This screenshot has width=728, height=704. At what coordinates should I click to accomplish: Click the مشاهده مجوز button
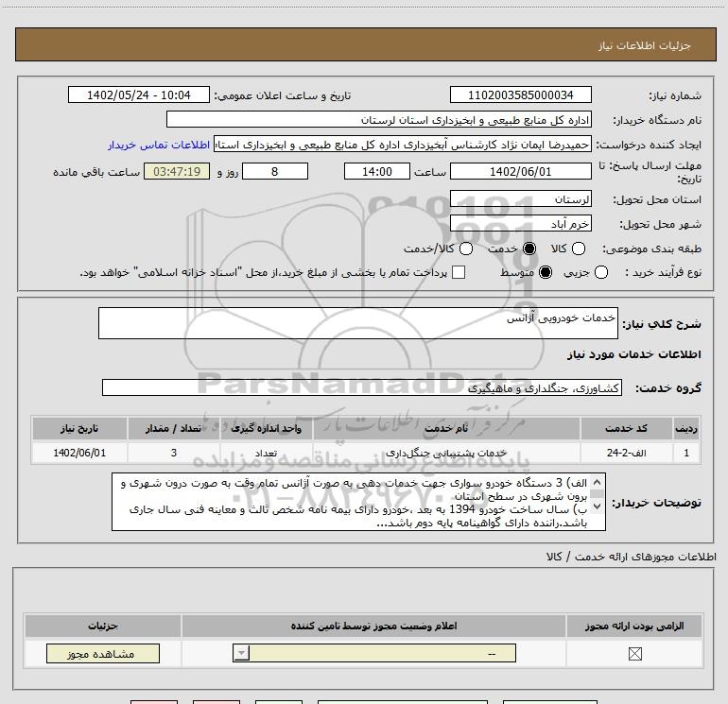pyautogui.click(x=103, y=653)
